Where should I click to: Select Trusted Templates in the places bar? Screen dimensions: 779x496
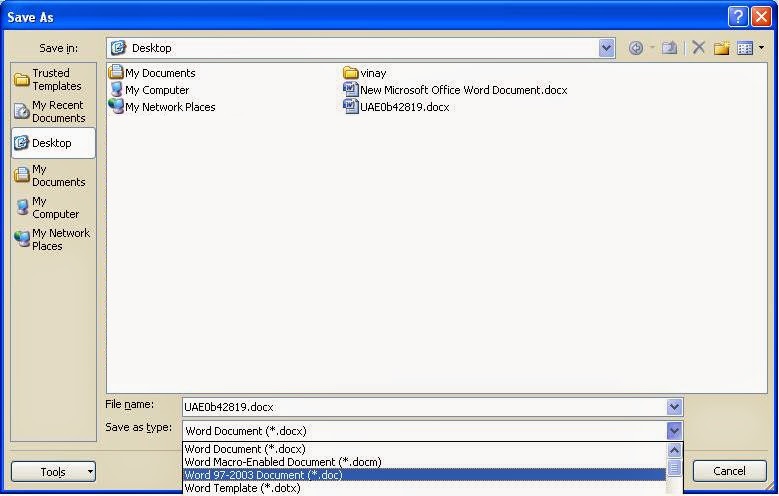click(53, 80)
